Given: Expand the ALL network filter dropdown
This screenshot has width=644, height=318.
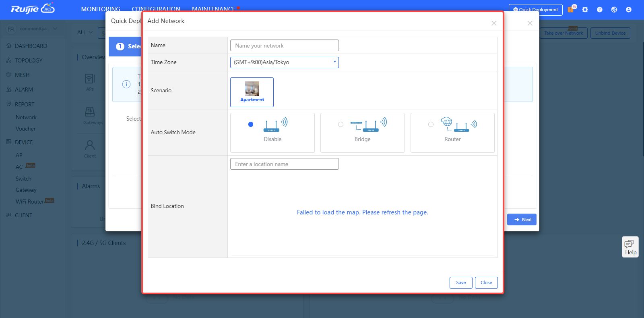Looking at the screenshot, I should 85,33.
